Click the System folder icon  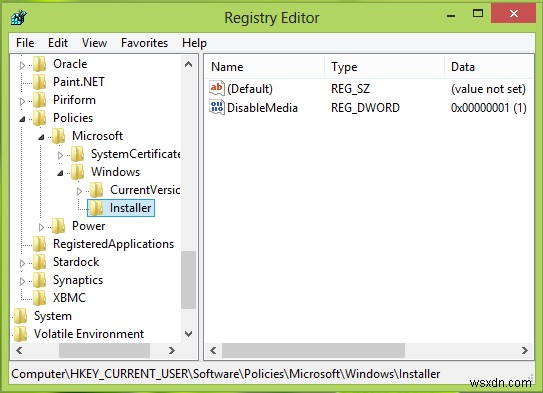coord(20,316)
